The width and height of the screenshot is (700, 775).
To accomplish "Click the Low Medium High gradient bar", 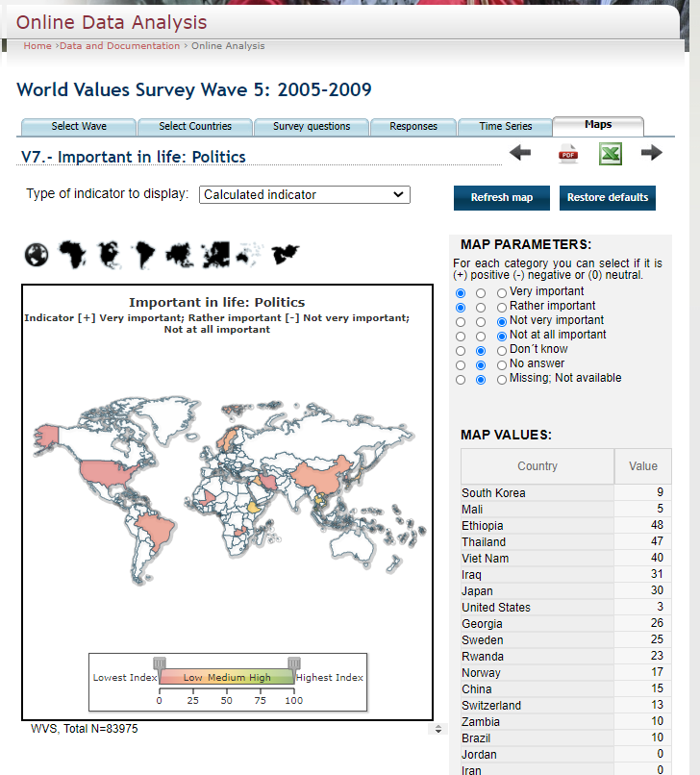I will 227,677.
